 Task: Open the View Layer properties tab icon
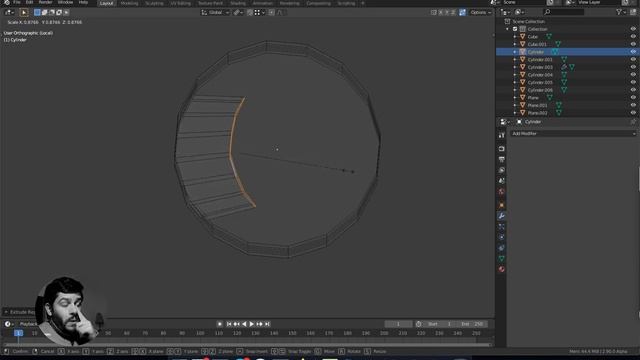coord(502,170)
